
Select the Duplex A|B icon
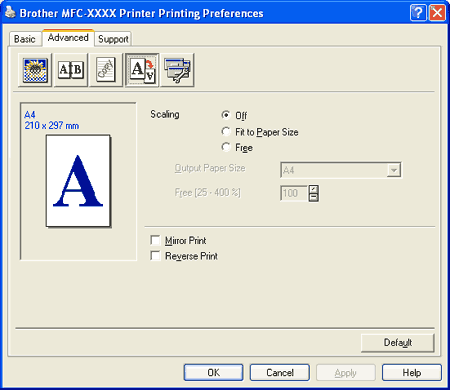(71, 70)
